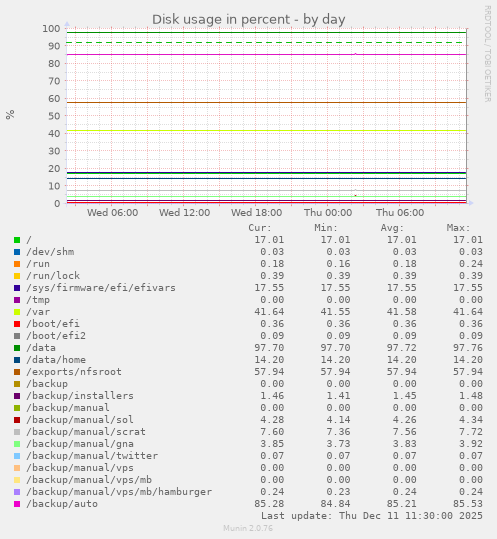Click the lavender hamburger legend swatch

point(17,492)
